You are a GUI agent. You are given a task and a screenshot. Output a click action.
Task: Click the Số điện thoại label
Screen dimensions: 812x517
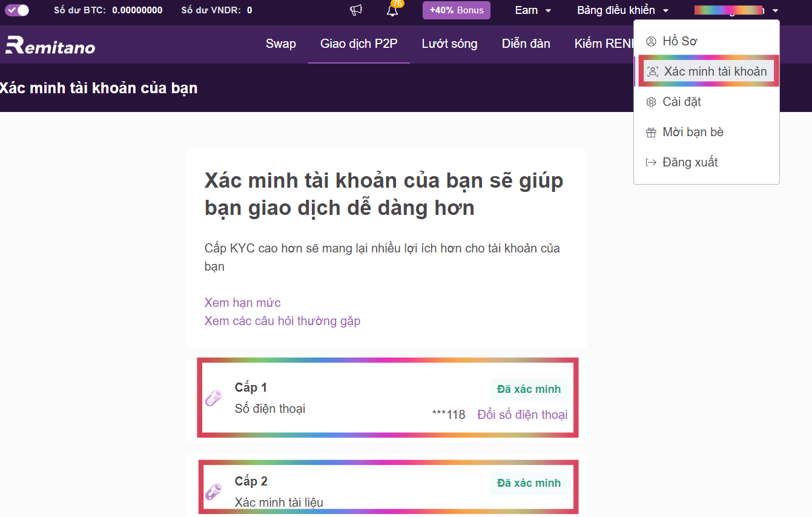270,409
